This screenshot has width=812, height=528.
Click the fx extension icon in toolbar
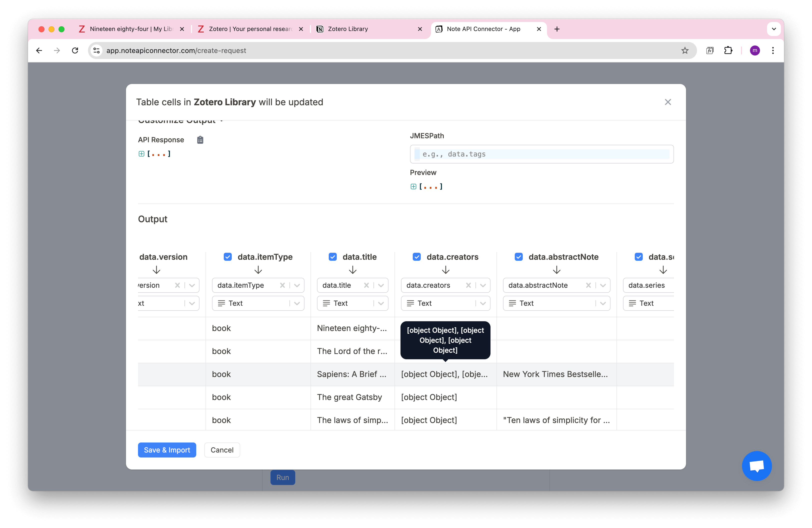click(710, 50)
